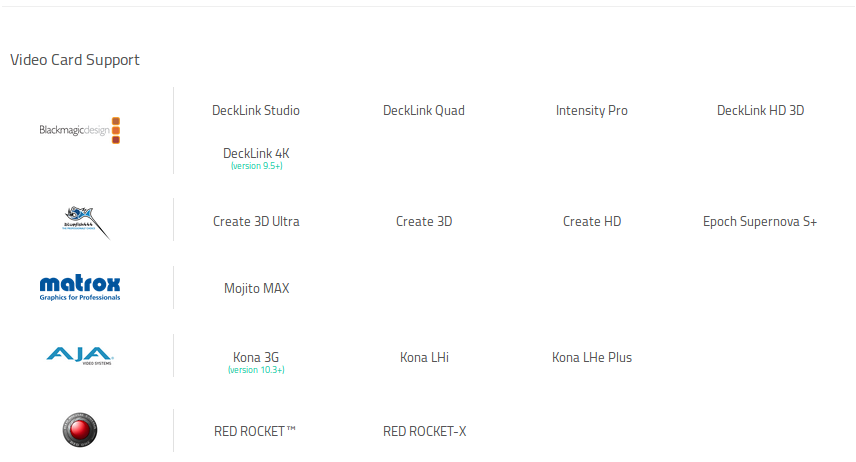Click the Create HD entry
Viewport: 856px width, 462px height.
592,221
